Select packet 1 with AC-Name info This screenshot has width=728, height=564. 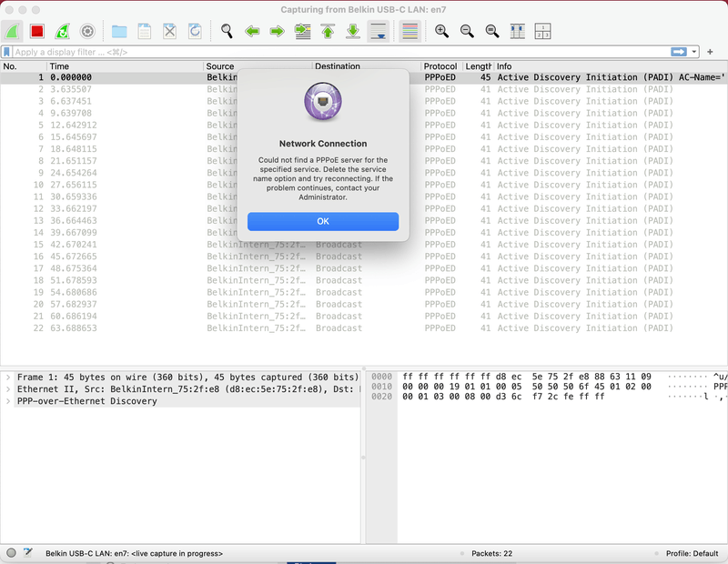(x=364, y=77)
